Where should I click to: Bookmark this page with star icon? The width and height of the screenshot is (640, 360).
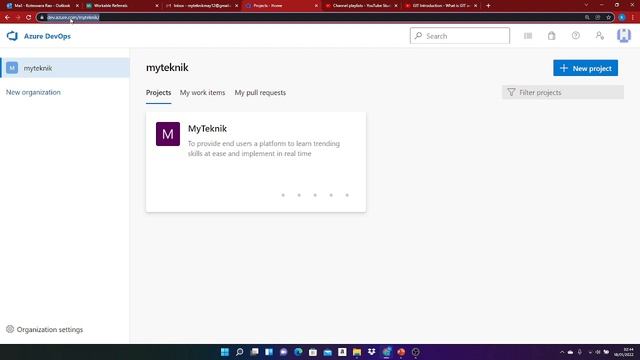[608, 17]
